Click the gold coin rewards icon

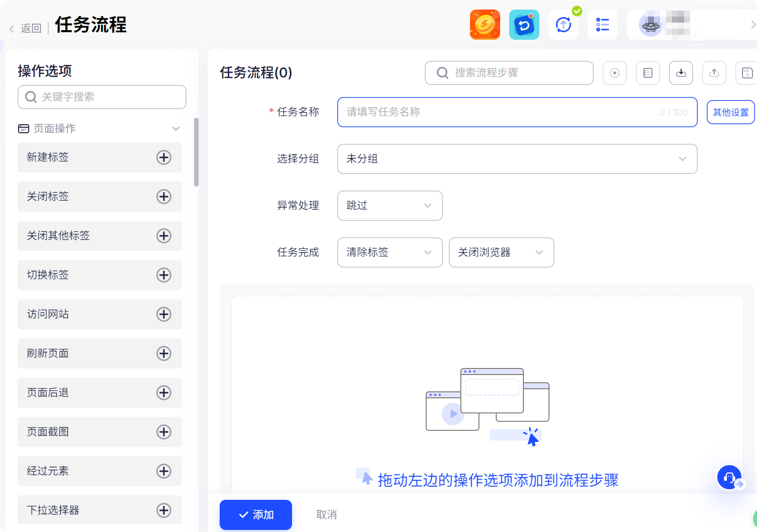point(485,25)
